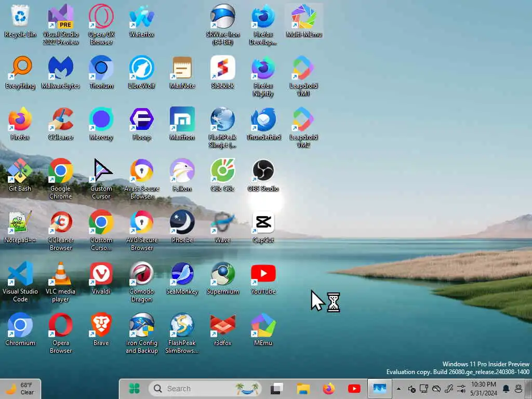The width and height of the screenshot is (532, 399).
Task: Switch to Firefox on the taskbar
Action: 328,389
